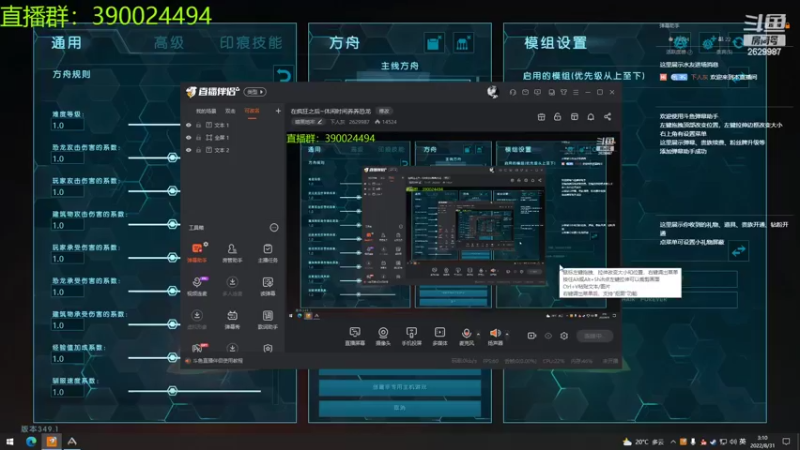
Task: Add 直播屏幕 screen capture source
Action: [x=355, y=336]
